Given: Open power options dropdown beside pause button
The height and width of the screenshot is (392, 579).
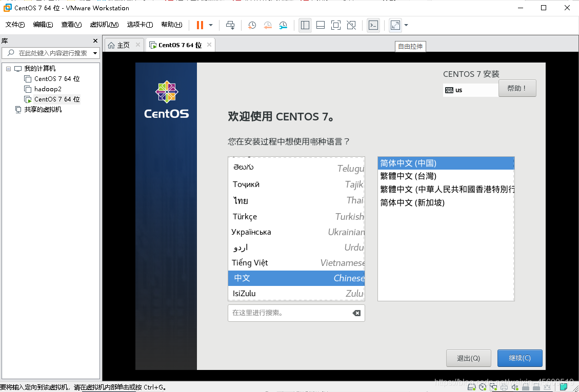Looking at the screenshot, I should (211, 25).
